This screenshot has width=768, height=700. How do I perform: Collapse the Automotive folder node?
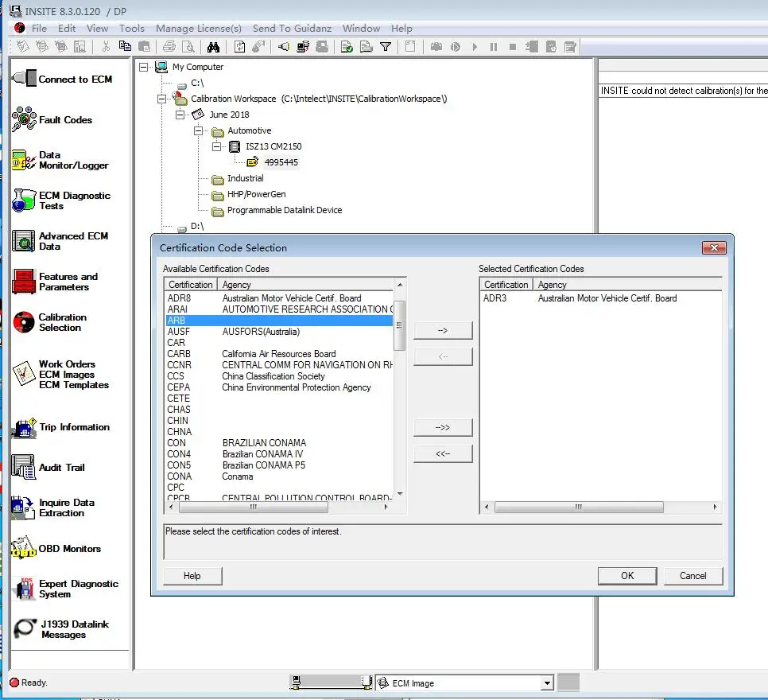click(198, 131)
